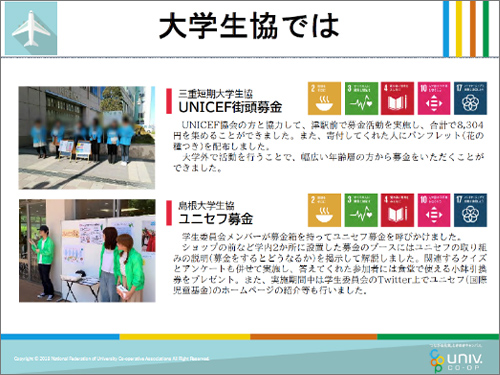Open the street fundraising photo with blue jackets
Image resolution: width=500 pixels, height=375 pixels.
point(87,138)
